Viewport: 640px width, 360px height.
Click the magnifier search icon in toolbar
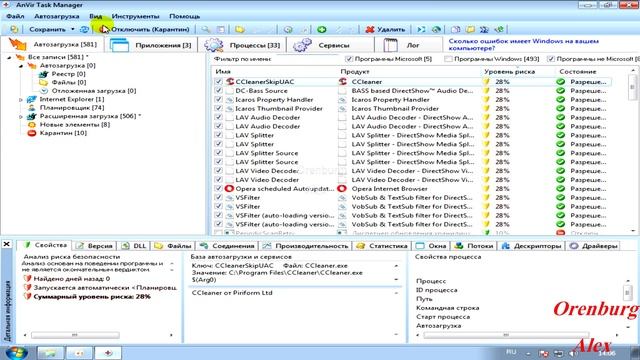coord(205,29)
